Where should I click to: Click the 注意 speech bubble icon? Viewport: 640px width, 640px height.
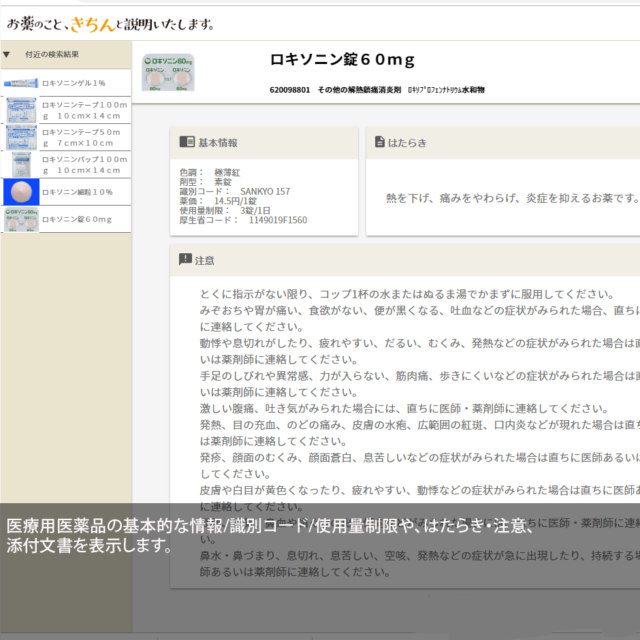pyautogui.click(x=185, y=260)
